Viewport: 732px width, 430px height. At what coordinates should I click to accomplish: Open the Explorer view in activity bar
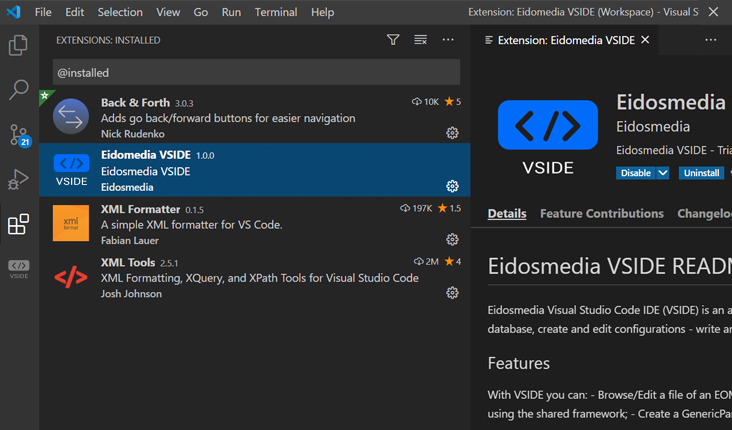(18, 45)
